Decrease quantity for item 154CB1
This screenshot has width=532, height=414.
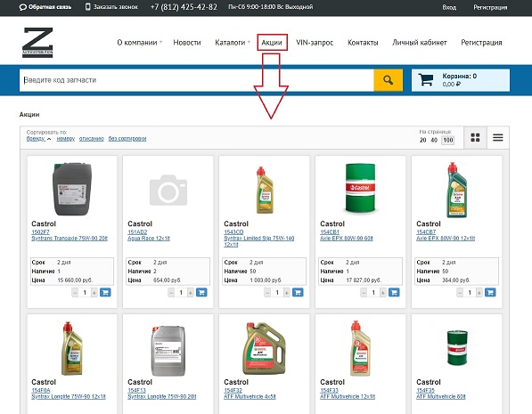(364, 292)
